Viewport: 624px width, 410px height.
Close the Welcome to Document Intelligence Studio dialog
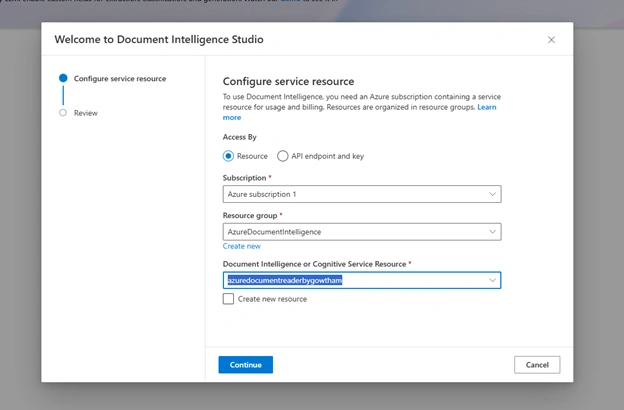551,40
